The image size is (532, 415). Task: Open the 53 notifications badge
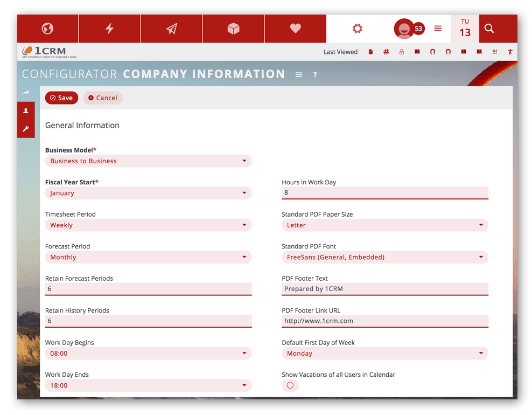[419, 29]
